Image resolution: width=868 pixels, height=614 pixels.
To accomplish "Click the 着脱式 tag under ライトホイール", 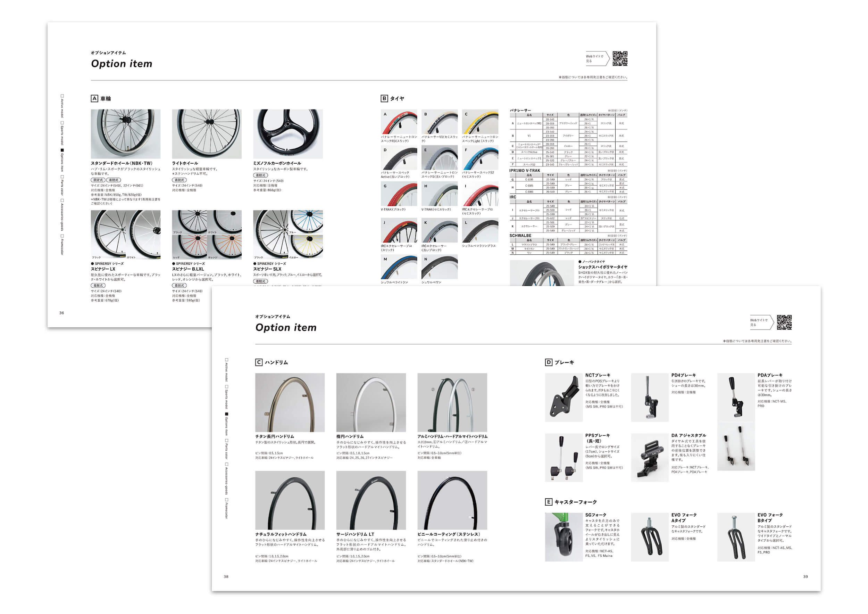I will coord(179,180).
